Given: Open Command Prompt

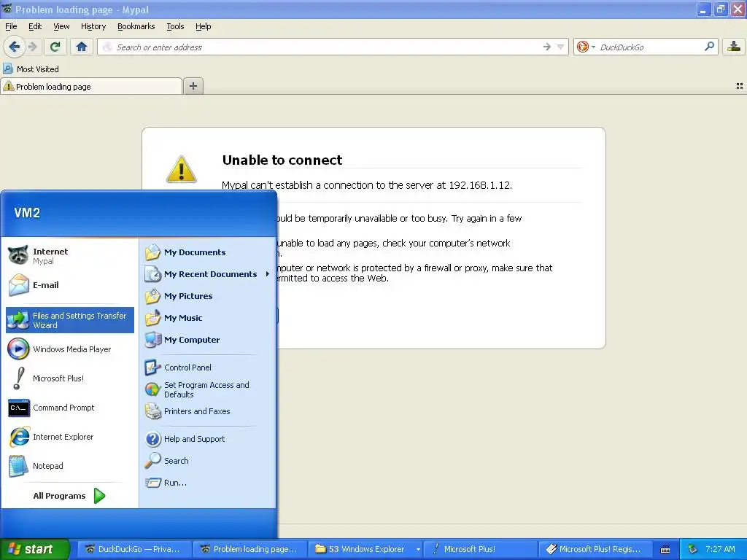Looking at the screenshot, I should pos(70,408).
